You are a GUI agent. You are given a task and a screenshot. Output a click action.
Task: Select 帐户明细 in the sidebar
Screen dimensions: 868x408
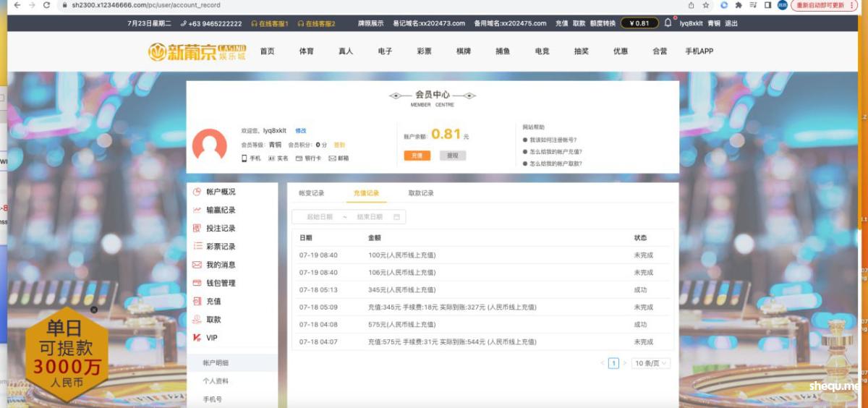(216, 362)
